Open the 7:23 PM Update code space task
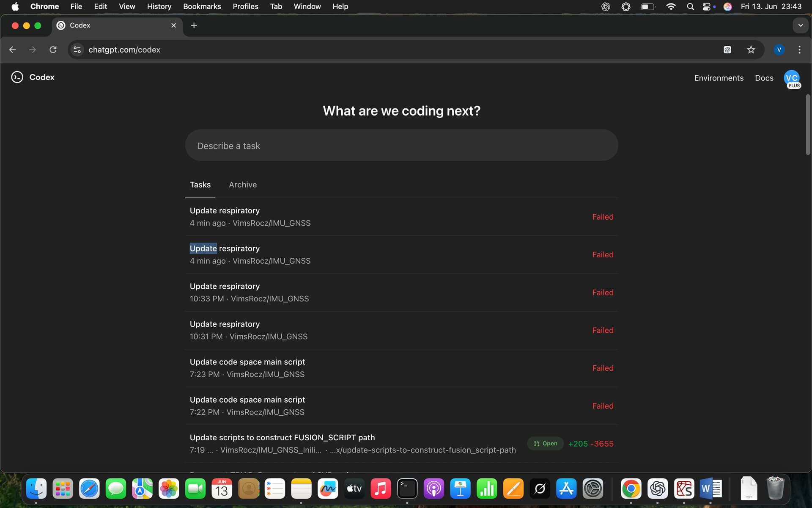Image resolution: width=812 pixels, height=508 pixels. click(401, 368)
